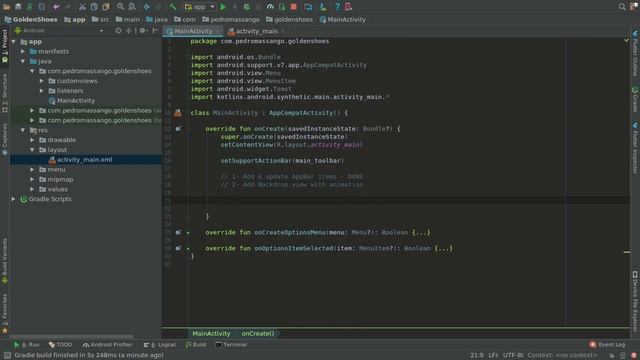The height and width of the screenshot is (360, 640).
Task: Open the Build tool window tab
Action: (196, 345)
